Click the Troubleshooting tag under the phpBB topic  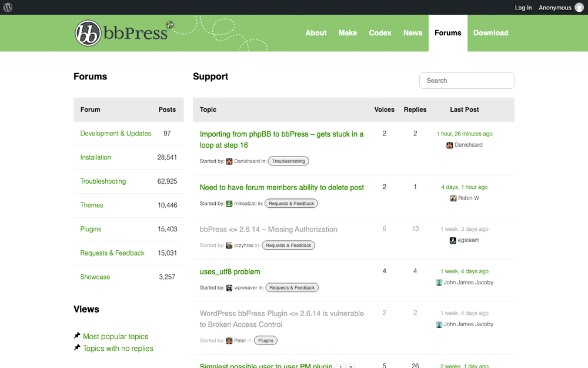point(288,161)
